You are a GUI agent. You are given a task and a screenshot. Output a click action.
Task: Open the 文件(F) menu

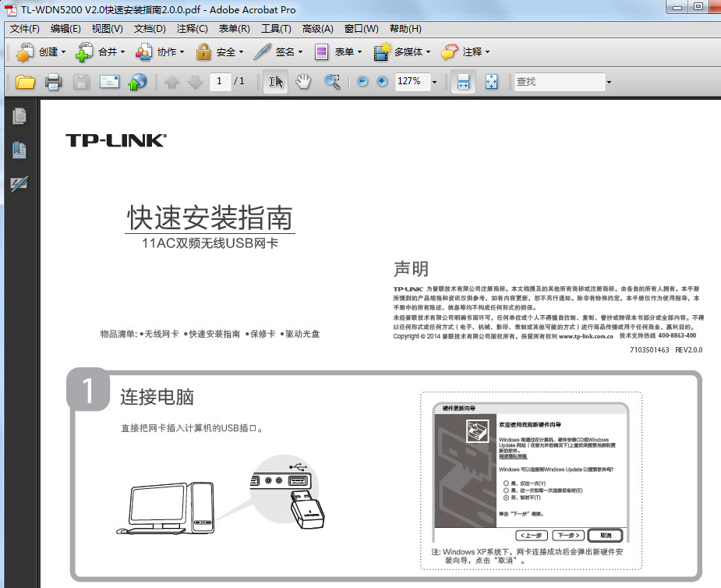click(x=25, y=29)
